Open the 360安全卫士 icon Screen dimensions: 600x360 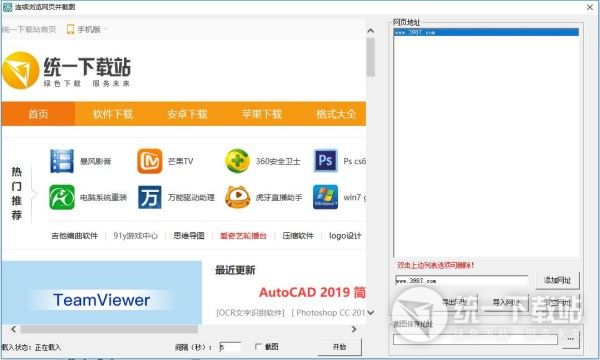point(237,161)
